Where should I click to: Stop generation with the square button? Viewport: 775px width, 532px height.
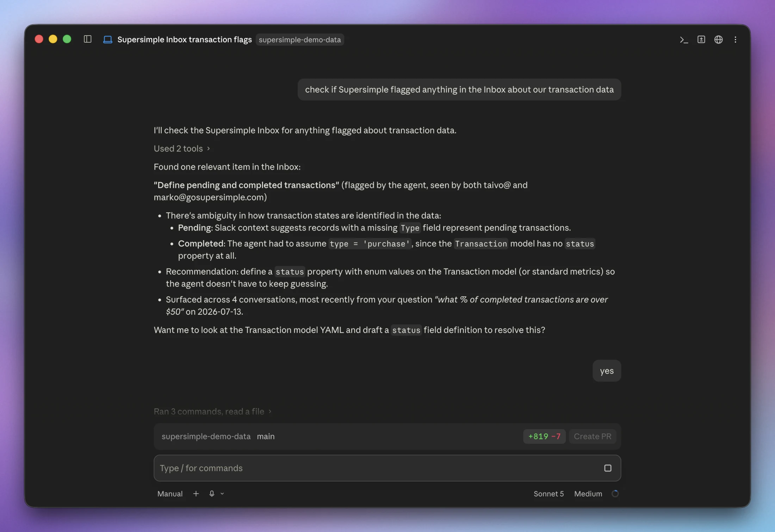608,468
